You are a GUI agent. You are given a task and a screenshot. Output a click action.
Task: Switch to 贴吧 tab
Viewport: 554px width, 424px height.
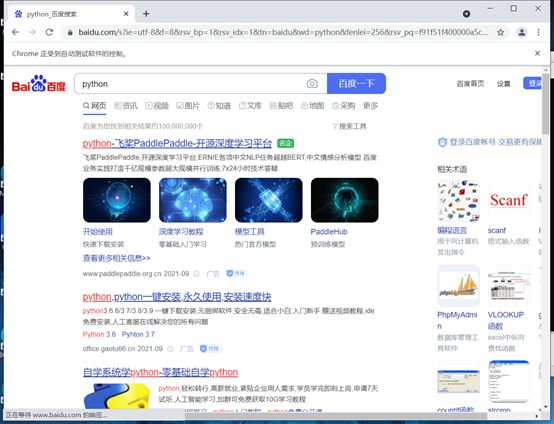[281, 106]
